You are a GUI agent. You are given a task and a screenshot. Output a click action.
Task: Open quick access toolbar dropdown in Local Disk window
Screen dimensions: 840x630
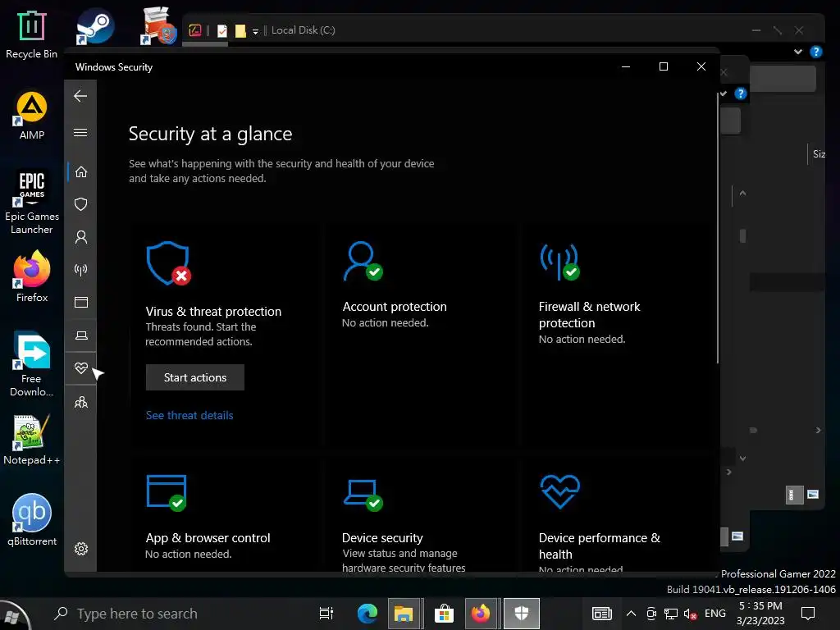[256, 32]
